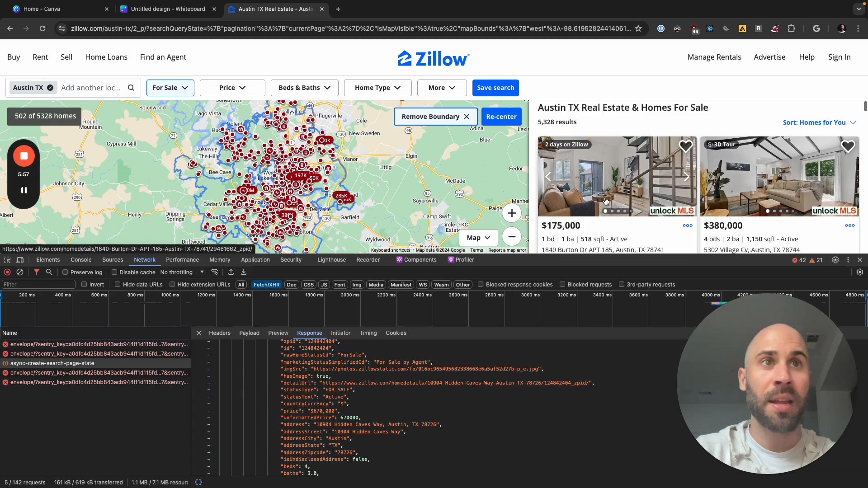Open the For Sale dropdown
This screenshot has height=488, width=868.
coord(170,88)
